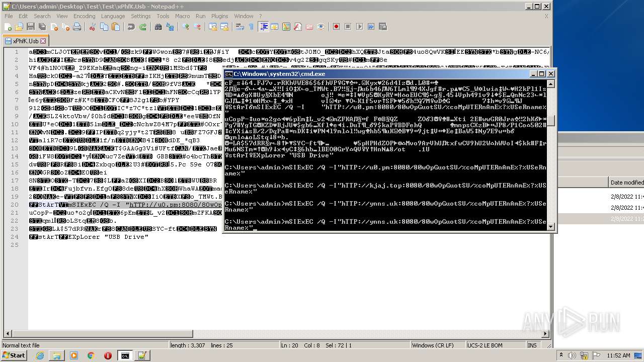Click line 24 start "USB Drive" text

(x=126, y=237)
